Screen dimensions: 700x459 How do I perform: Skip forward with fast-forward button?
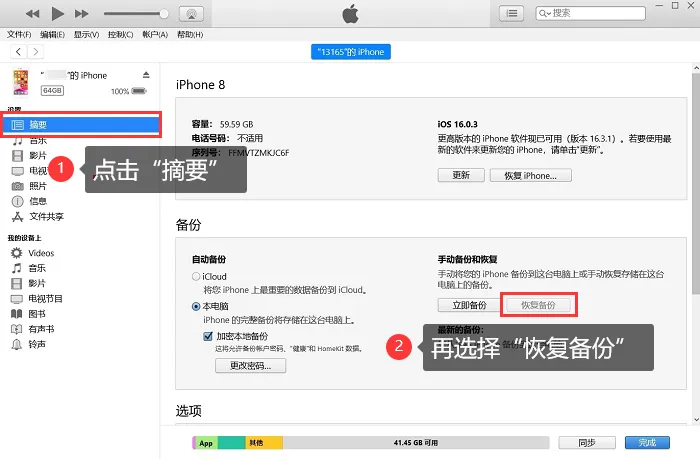(81, 14)
